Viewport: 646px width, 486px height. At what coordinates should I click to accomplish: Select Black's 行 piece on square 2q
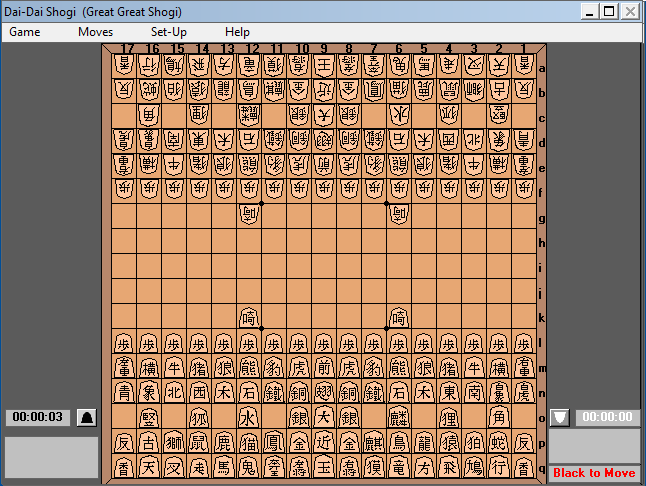499,467
